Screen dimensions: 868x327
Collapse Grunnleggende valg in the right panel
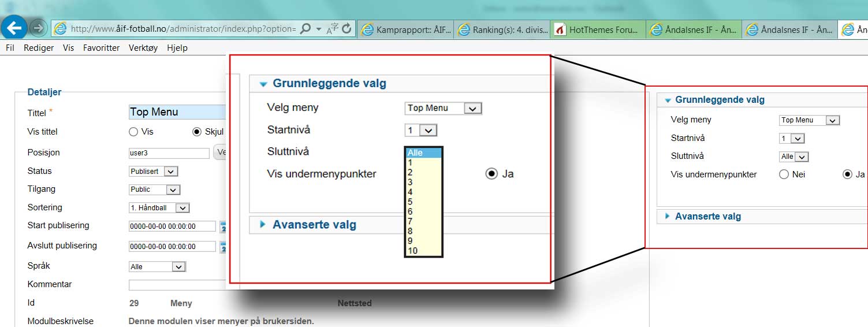[x=720, y=99]
